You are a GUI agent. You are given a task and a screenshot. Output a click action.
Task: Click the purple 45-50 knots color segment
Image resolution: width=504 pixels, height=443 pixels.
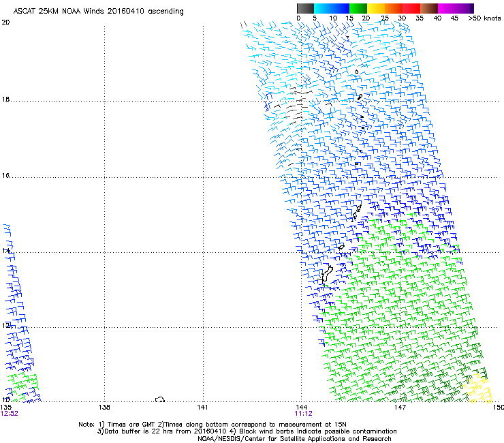[x=464, y=8]
